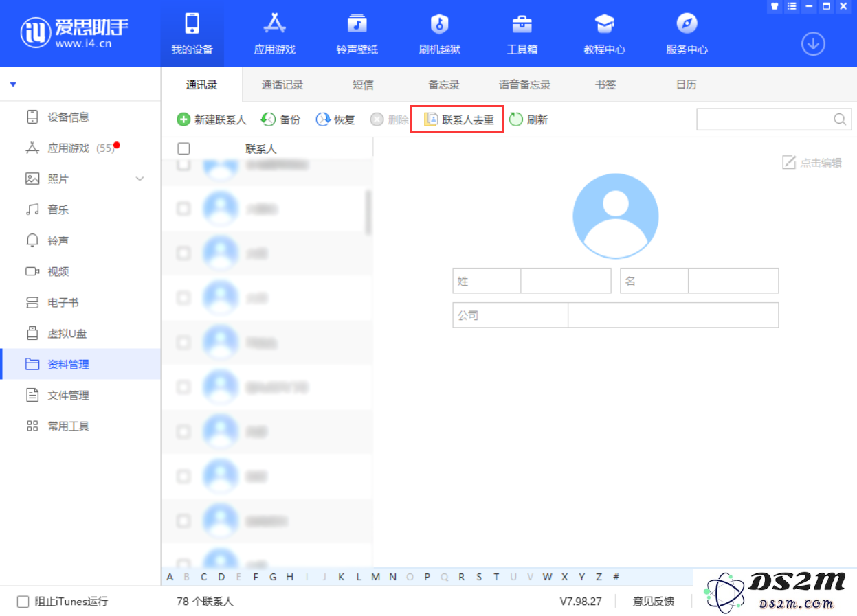The height and width of the screenshot is (616, 857).
Task: Switch to the 备忘录 tab
Action: 444,85
